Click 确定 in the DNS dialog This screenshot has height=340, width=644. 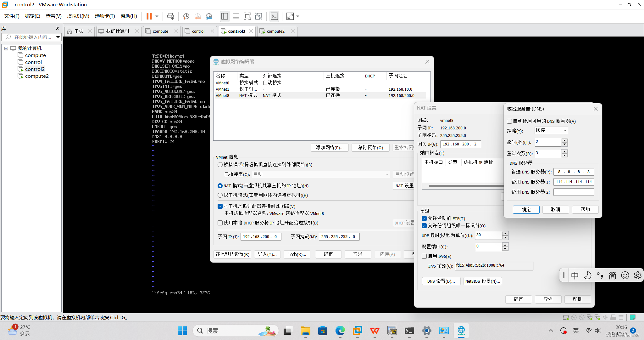click(526, 210)
